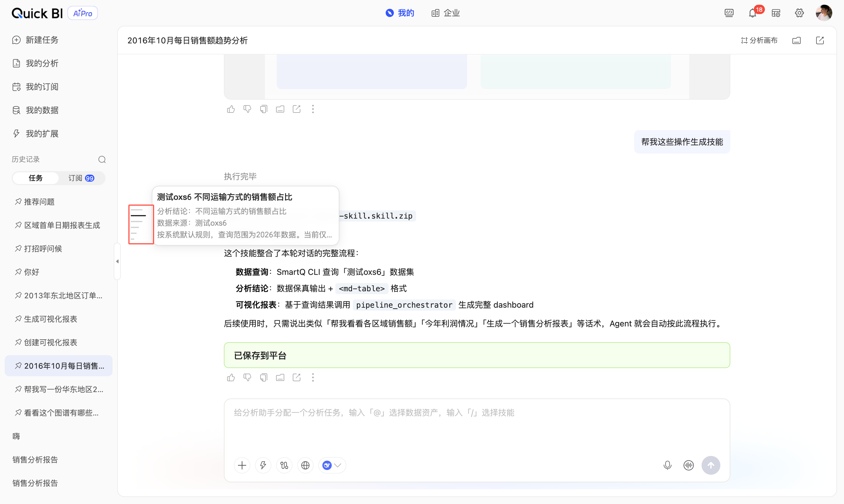Image resolution: width=844 pixels, height=504 pixels.
Task: Click the folder icon in the conversation header
Action: pos(797,40)
